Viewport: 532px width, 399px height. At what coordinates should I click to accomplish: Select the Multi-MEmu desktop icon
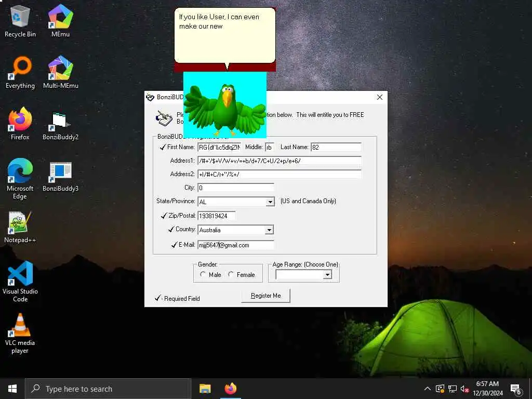60,73
